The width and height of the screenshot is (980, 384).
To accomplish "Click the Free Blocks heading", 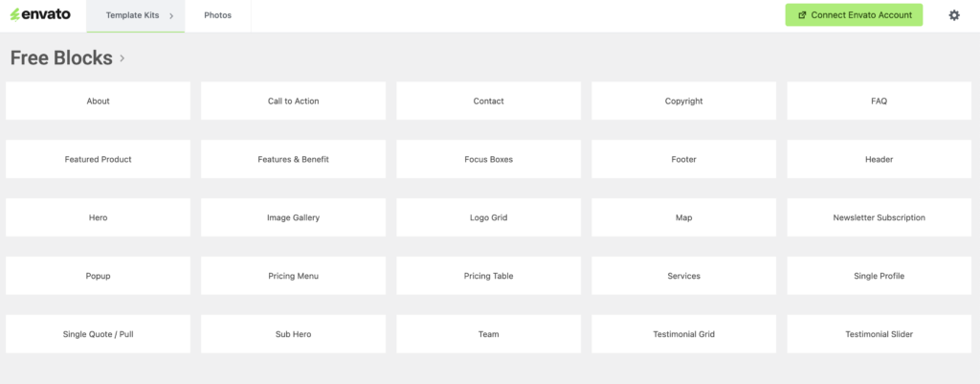I will [61, 58].
